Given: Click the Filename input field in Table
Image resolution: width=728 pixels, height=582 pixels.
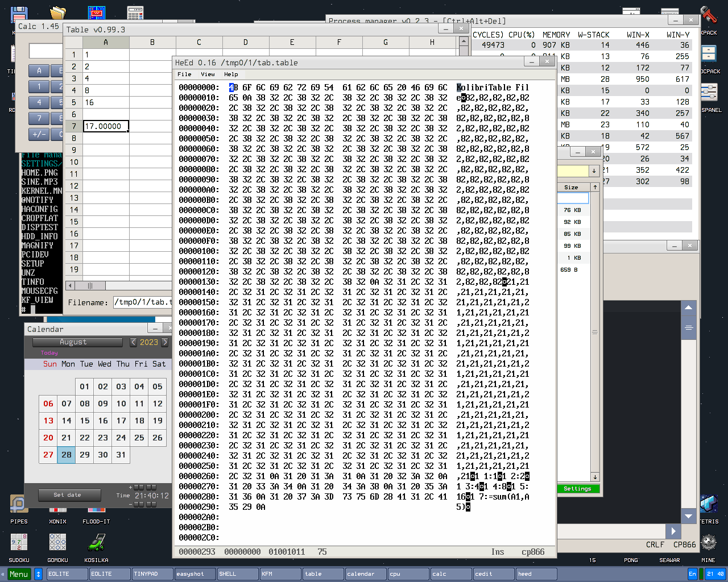Looking at the screenshot, I should pyautogui.click(x=142, y=302).
